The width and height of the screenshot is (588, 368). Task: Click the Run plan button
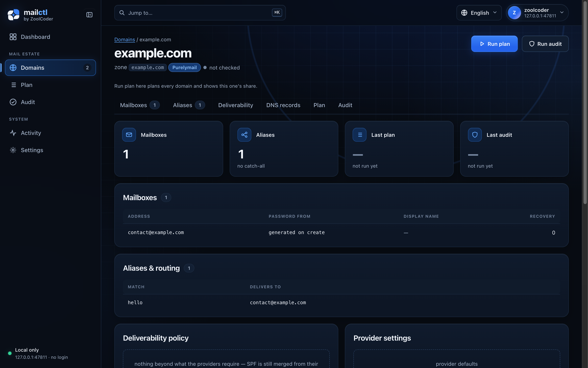(494, 44)
